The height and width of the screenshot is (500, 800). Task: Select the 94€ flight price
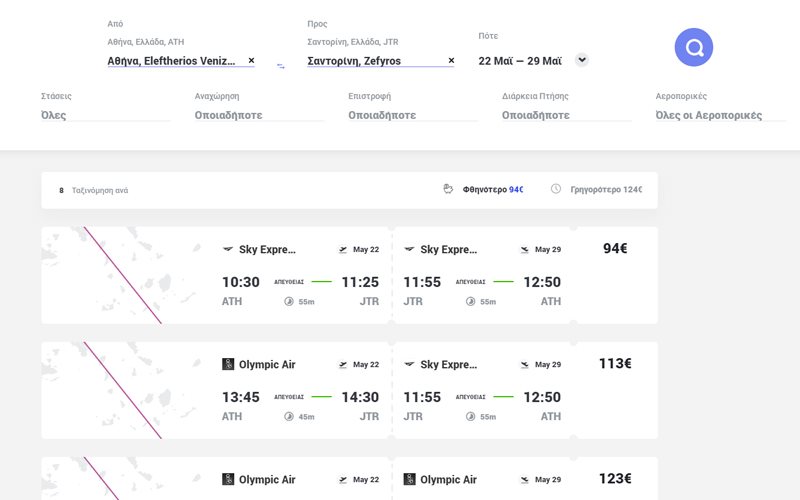click(614, 249)
